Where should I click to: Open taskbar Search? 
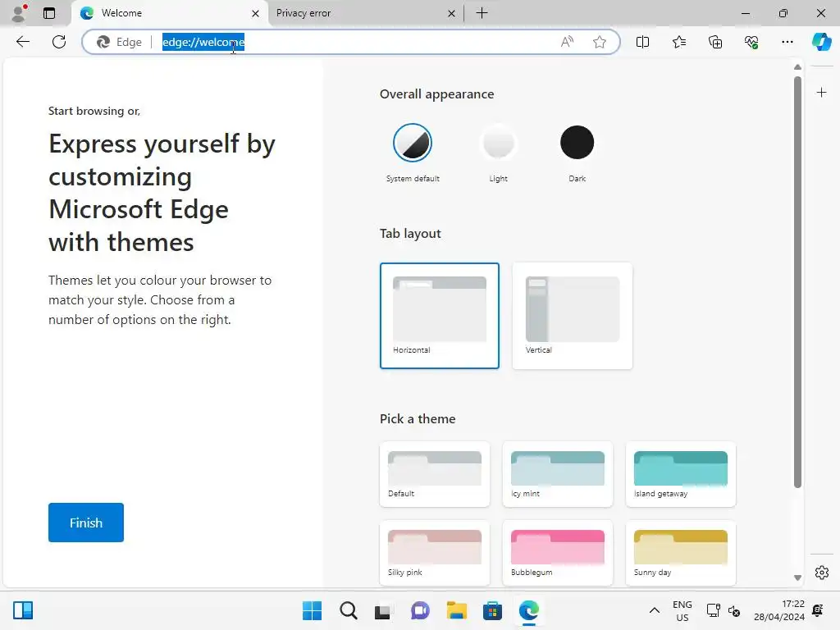point(348,610)
